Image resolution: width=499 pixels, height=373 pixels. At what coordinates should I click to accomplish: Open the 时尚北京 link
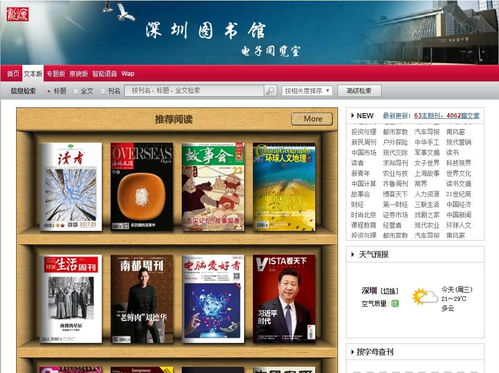pyautogui.click(x=364, y=215)
